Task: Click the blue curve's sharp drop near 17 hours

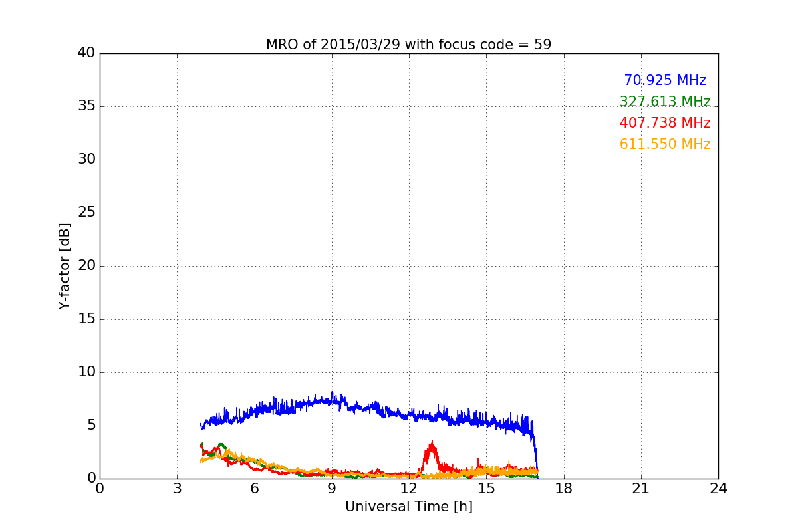Action: [x=535, y=452]
